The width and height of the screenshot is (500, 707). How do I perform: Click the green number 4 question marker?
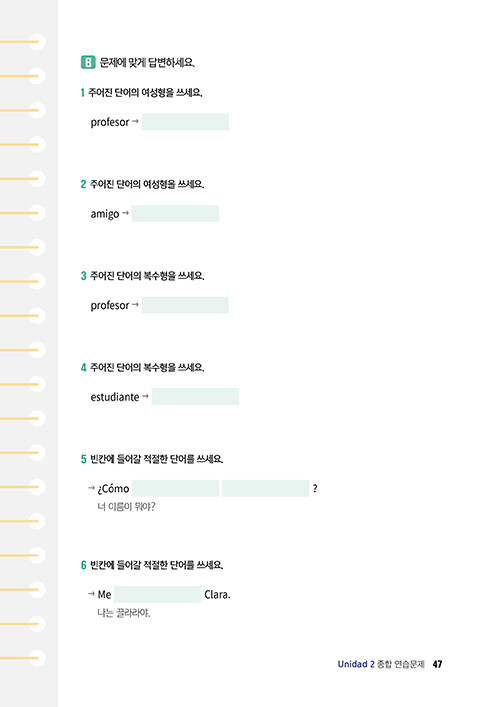83,367
